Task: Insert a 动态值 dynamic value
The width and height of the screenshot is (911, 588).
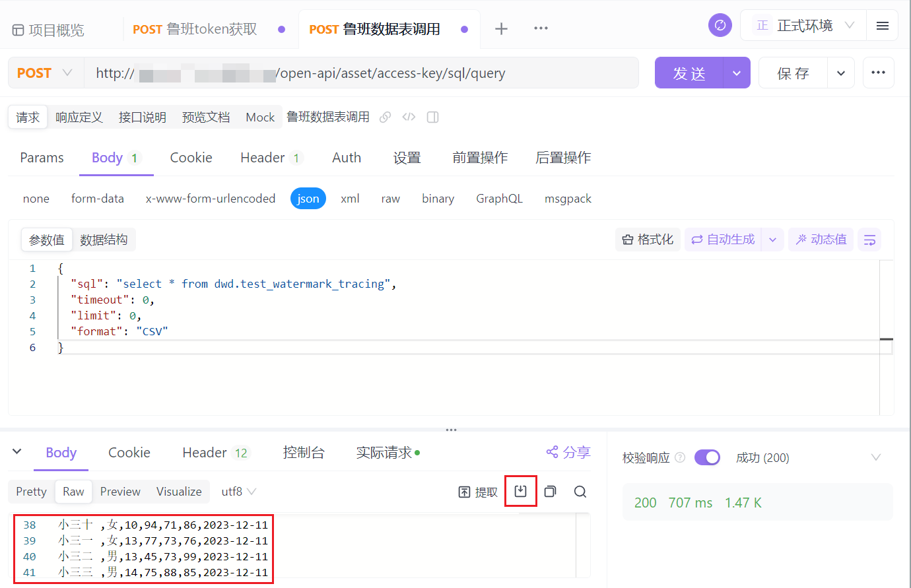Action: pos(821,240)
